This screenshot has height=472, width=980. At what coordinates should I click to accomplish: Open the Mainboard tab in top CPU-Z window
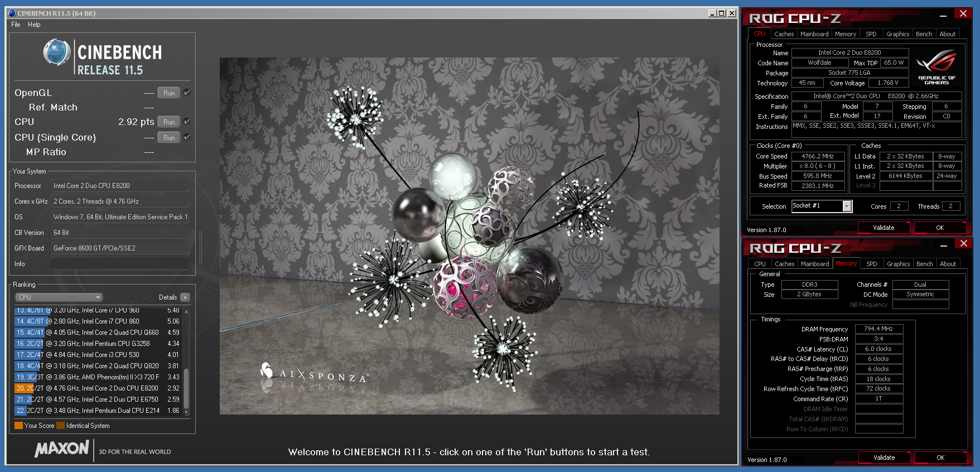(814, 34)
